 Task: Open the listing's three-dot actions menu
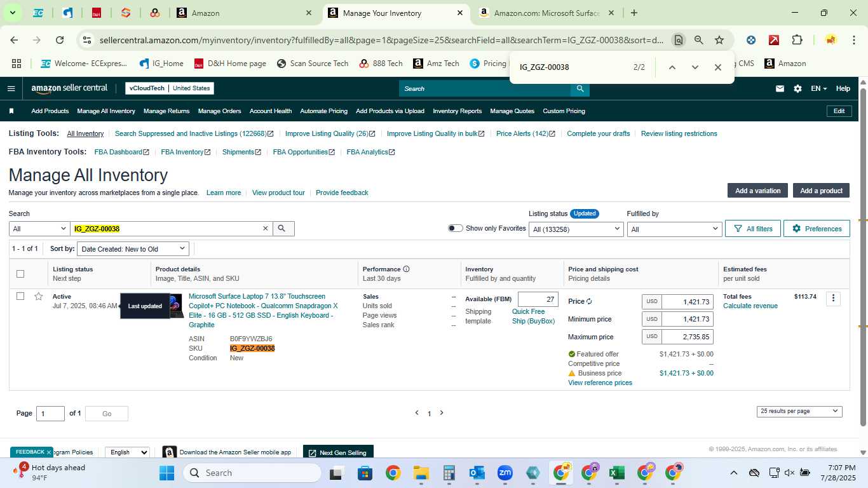pyautogui.click(x=833, y=299)
